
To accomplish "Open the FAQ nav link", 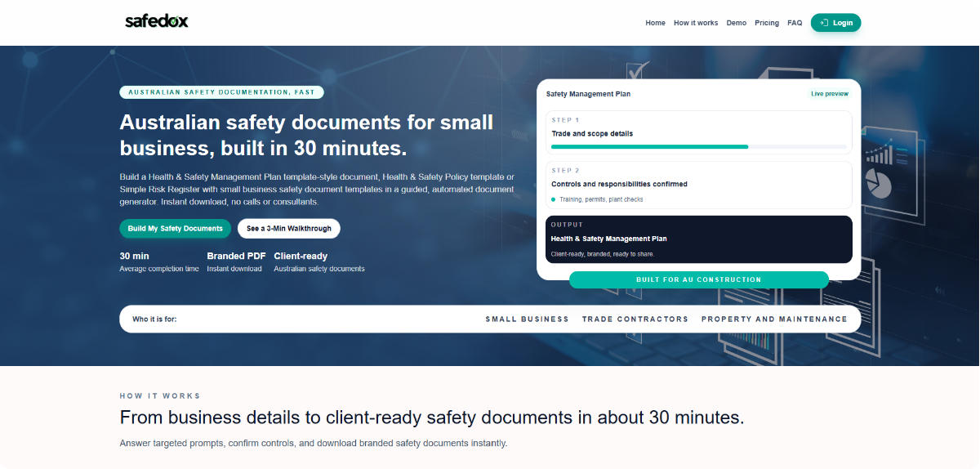I will [794, 23].
